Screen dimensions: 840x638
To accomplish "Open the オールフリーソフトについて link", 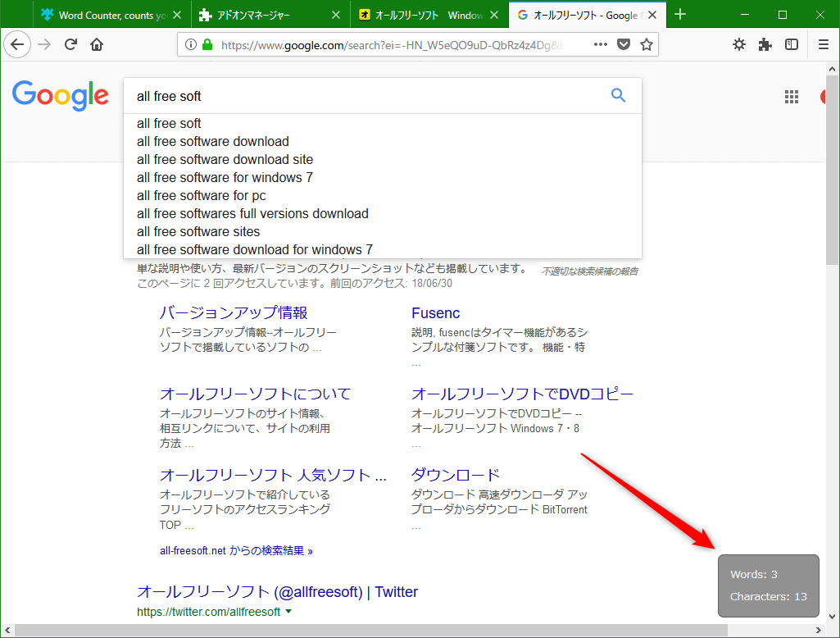I will pyautogui.click(x=255, y=394).
